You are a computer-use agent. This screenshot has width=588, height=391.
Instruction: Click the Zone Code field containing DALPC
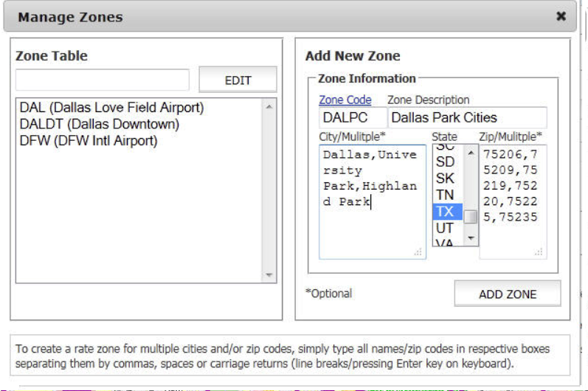(353, 118)
